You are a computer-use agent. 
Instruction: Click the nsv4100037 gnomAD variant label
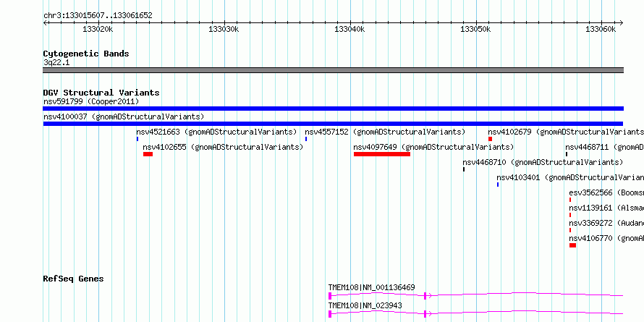[124, 116]
